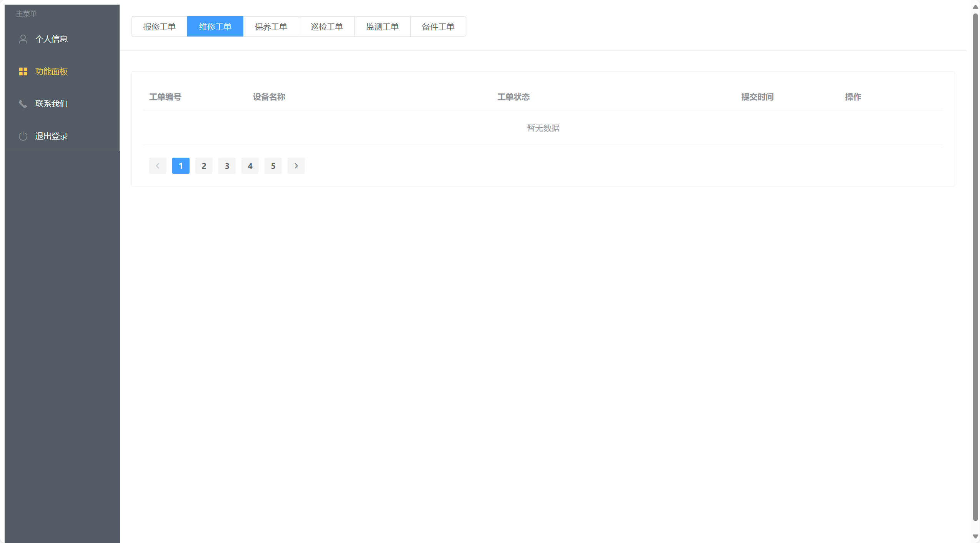Screen dimensions: 980x543
Task: Open the 保养工单 tab
Action: tap(271, 27)
